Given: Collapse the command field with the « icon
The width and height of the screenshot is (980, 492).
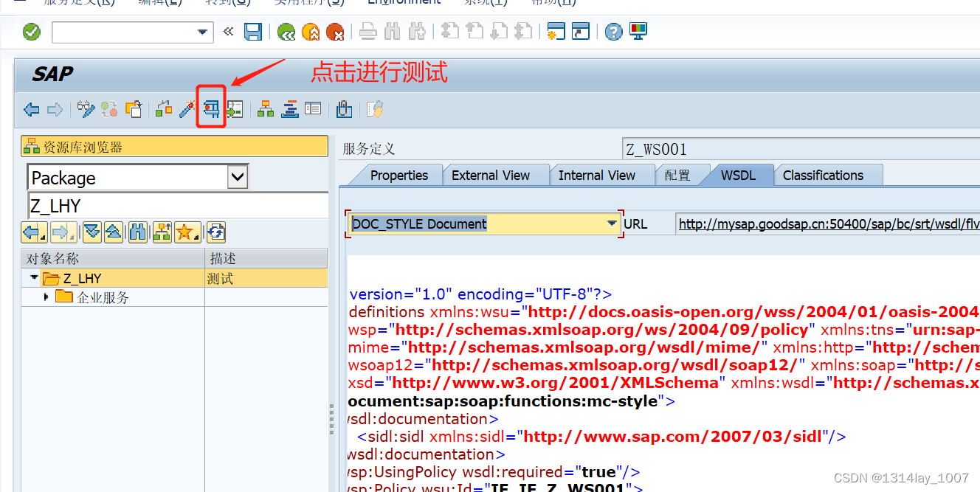Looking at the screenshot, I should pyautogui.click(x=228, y=32).
